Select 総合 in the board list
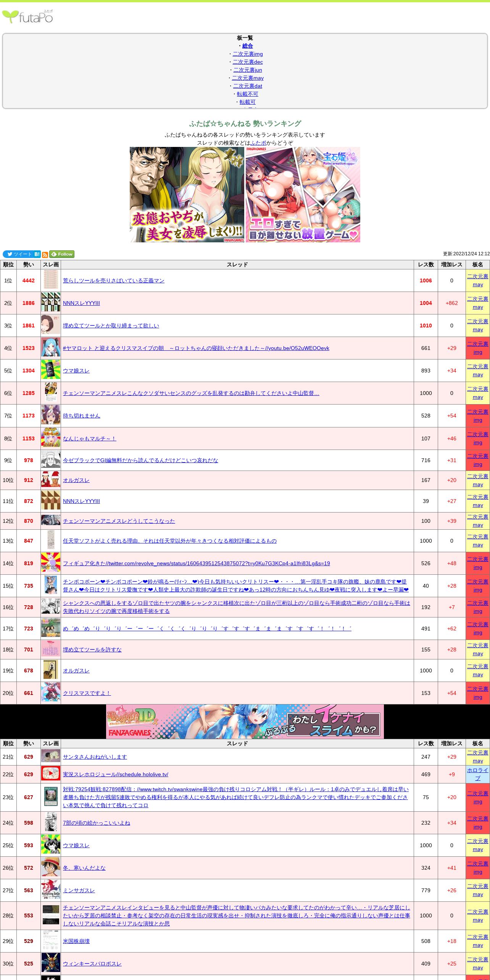The image size is (490, 980). coord(248,46)
